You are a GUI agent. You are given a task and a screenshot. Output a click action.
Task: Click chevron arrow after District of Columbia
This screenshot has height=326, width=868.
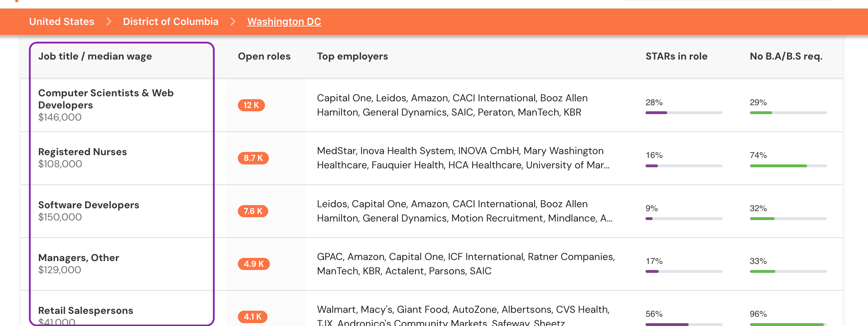click(x=233, y=21)
